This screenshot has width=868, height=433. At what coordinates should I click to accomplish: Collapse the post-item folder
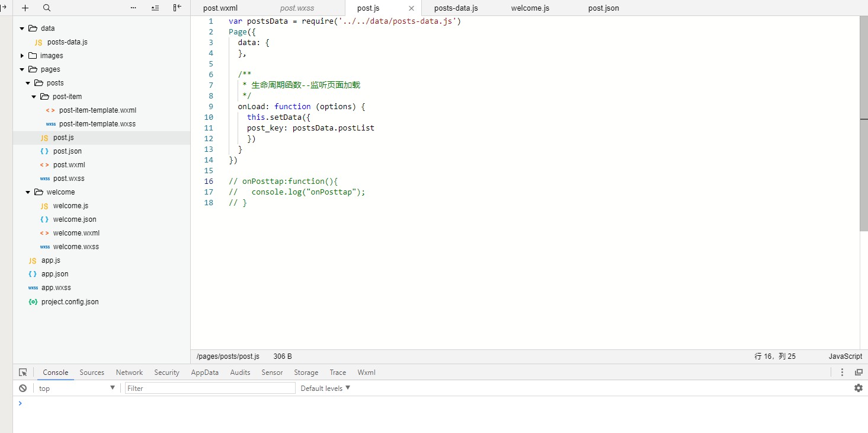34,97
